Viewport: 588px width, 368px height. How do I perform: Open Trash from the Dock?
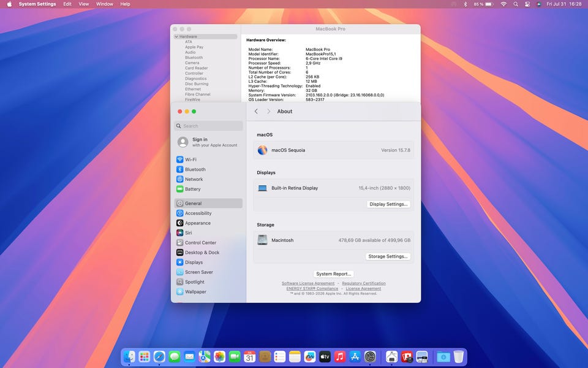[458, 356]
